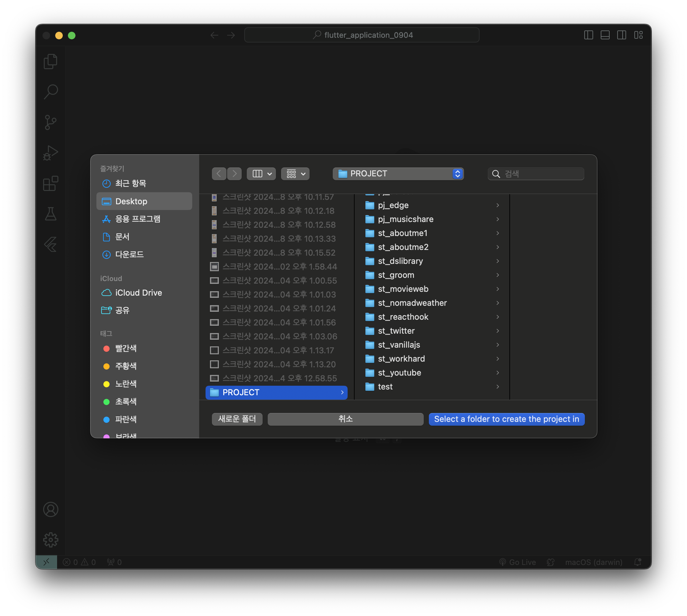Open the Accounts icon in activity bar
Viewport: 687px width, 616px height.
51,509
